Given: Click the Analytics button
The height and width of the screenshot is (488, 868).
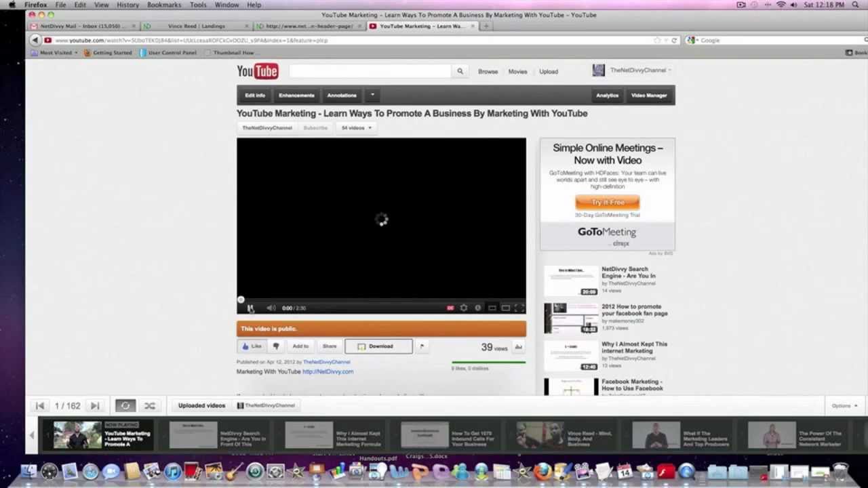Looking at the screenshot, I should [607, 96].
